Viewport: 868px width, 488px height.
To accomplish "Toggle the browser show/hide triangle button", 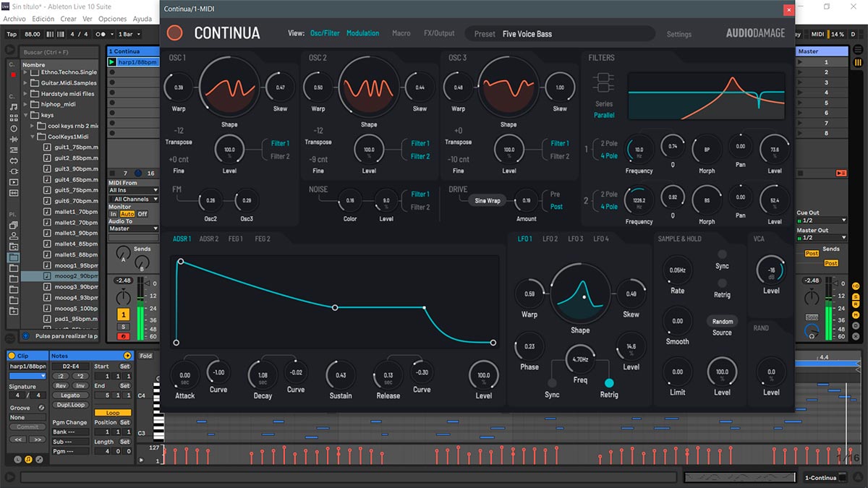I will (x=10, y=50).
